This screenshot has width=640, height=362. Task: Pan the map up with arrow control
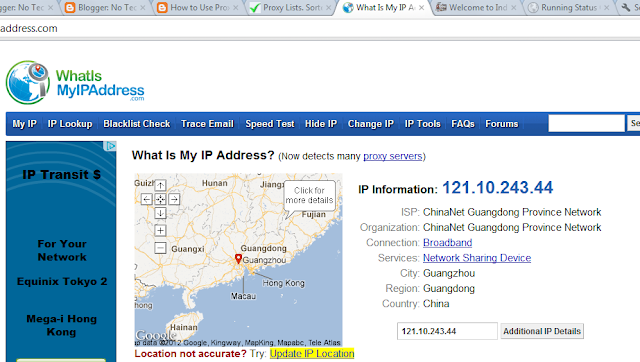pyautogui.click(x=160, y=185)
